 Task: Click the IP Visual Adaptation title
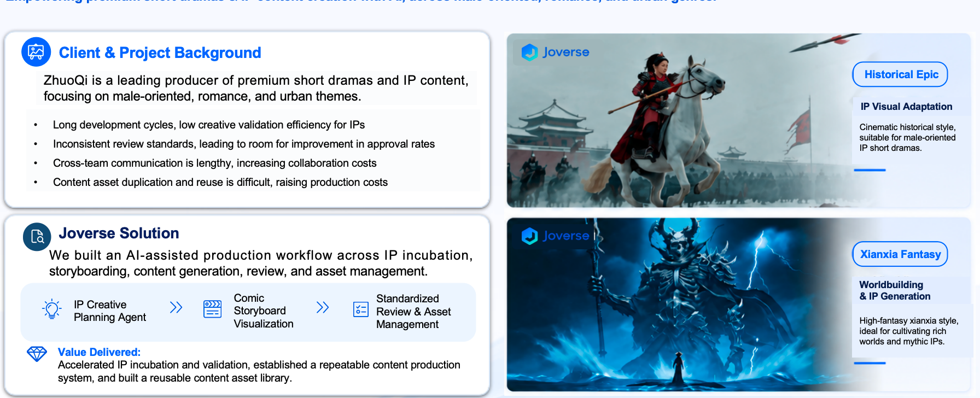[x=906, y=107]
